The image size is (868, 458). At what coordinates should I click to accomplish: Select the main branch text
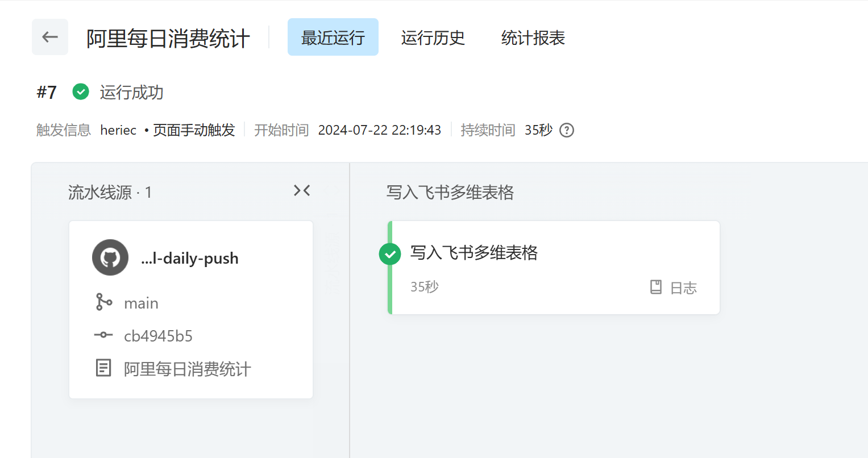142,303
